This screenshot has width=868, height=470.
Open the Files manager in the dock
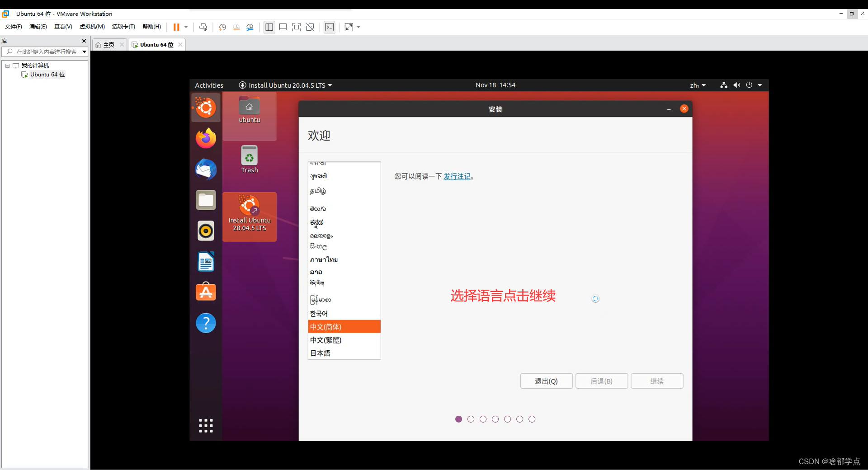click(x=206, y=200)
